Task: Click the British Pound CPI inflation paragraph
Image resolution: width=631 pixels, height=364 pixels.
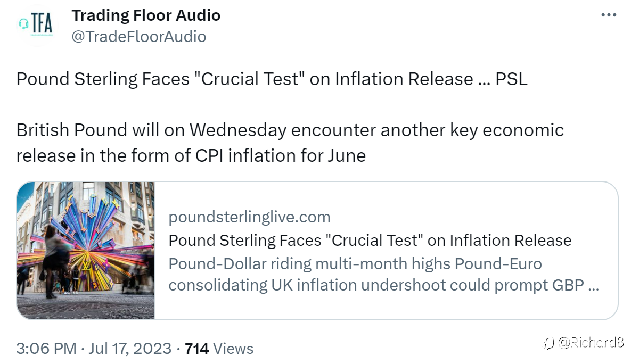Action: tap(290, 143)
